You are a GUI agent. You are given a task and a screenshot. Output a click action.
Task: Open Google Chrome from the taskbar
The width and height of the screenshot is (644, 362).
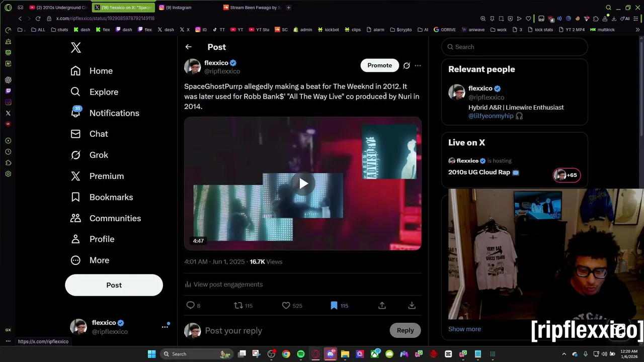[x=286, y=354]
